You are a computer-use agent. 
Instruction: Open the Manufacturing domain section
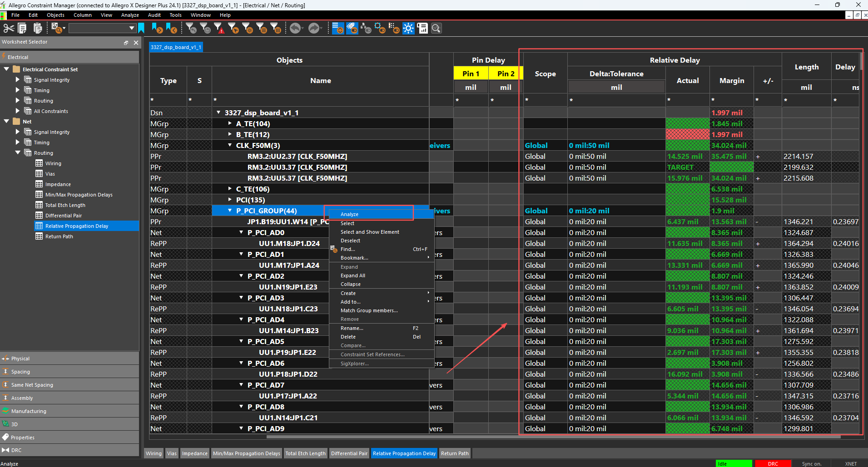pyautogui.click(x=29, y=411)
